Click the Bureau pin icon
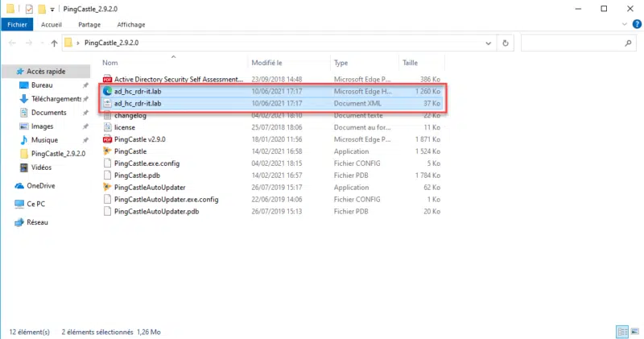 pyautogui.click(x=85, y=85)
